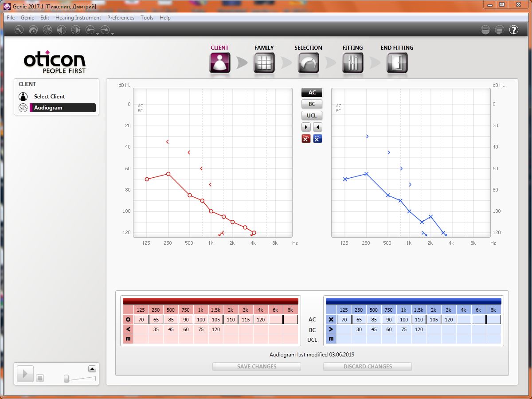Copy audiogram to the left with arrow button
Viewport: 532px width, 399px height.
(317, 127)
